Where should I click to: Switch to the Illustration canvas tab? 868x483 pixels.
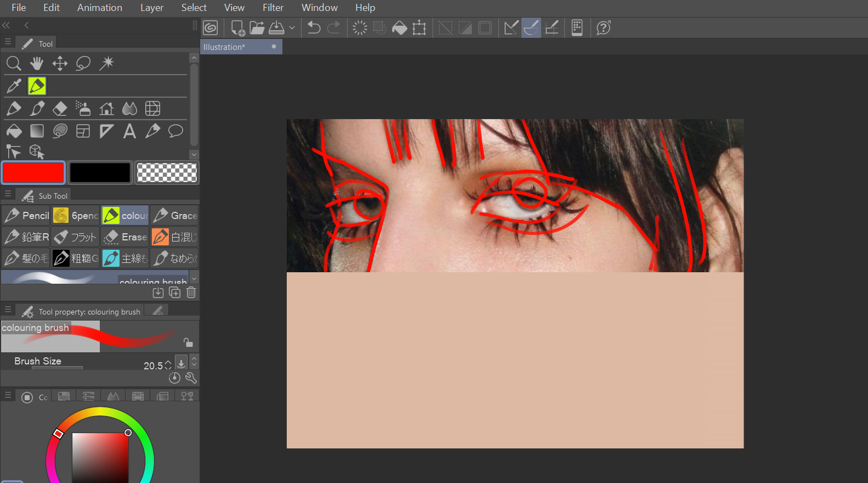click(224, 47)
